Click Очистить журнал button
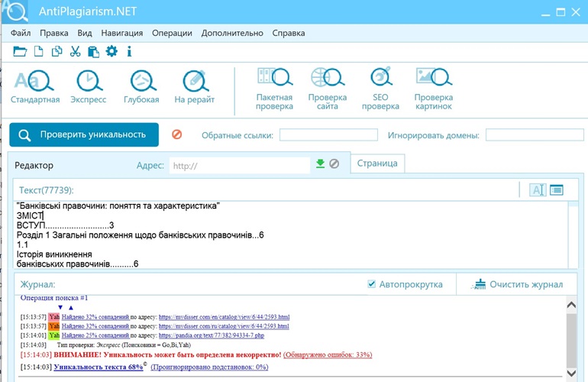Image resolution: width=588 pixels, height=382 pixels. click(x=517, y=284)
